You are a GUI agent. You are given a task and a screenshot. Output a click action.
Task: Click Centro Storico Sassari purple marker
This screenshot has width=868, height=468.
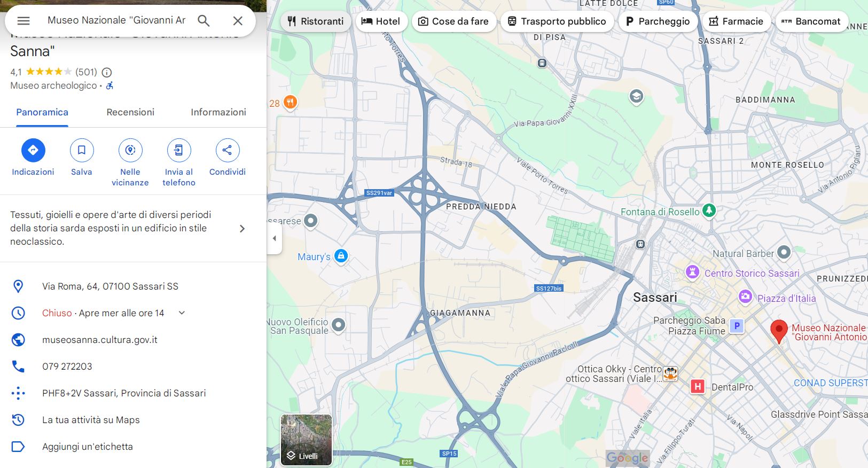692,272
